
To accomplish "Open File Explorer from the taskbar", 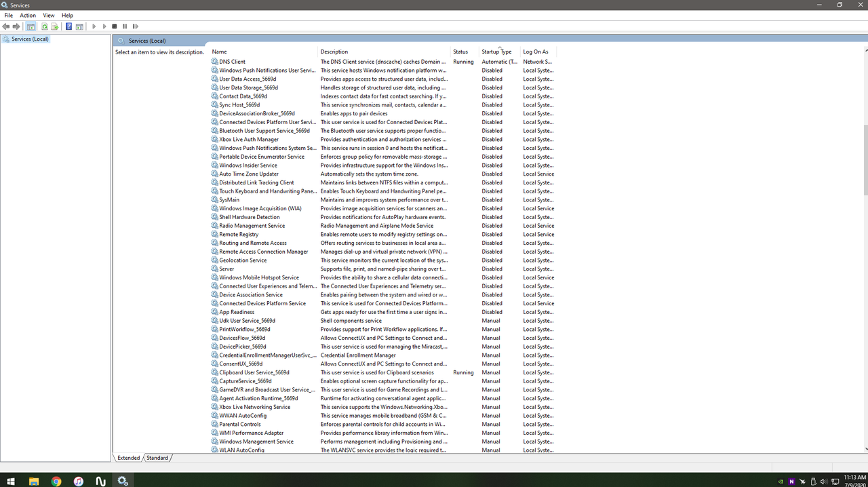I will [34, 481].
